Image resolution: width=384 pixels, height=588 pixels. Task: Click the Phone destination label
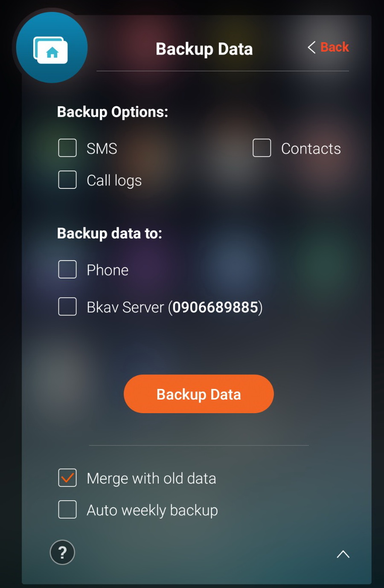click(108, 270)
